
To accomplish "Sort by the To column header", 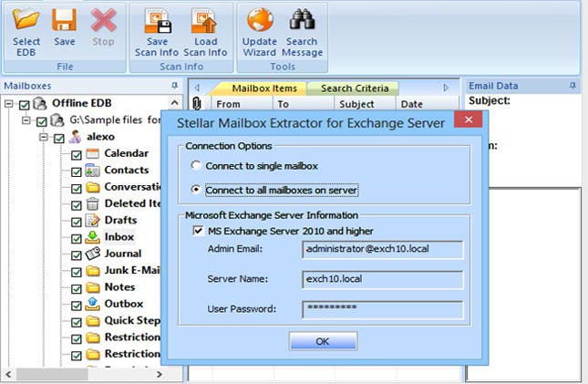I will [x=304, y=104].
